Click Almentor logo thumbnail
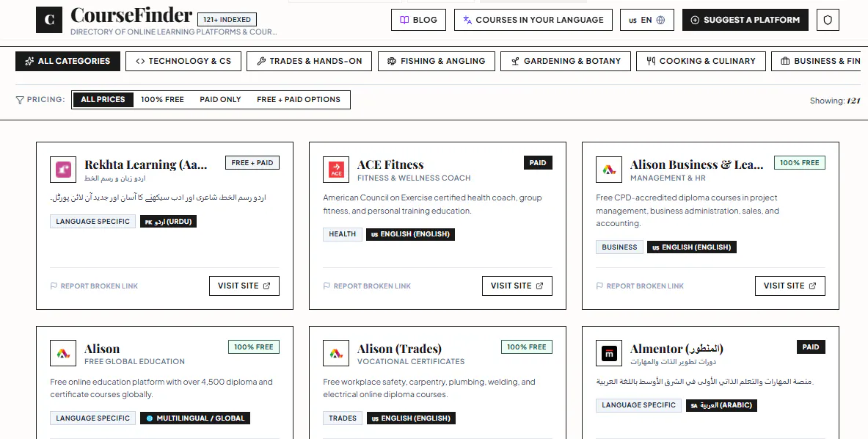The height and width of the screenshot is (439, 868). (609, 353)
